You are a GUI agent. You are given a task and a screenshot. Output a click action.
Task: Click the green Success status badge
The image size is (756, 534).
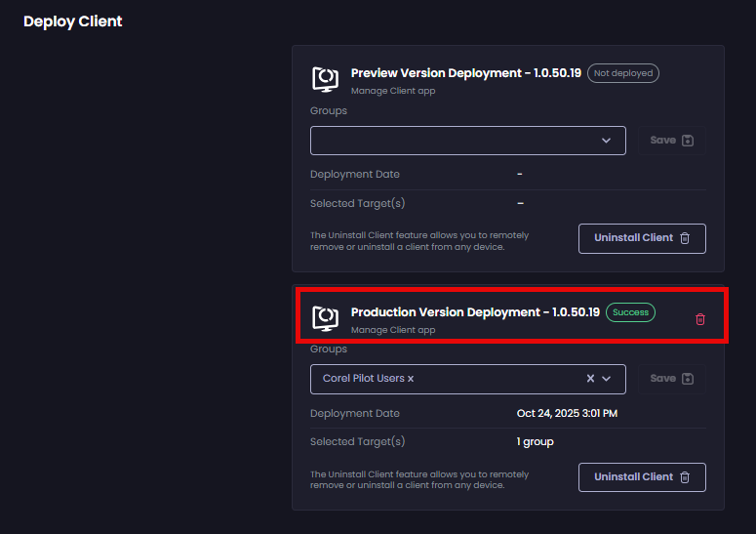coord(630,312)
